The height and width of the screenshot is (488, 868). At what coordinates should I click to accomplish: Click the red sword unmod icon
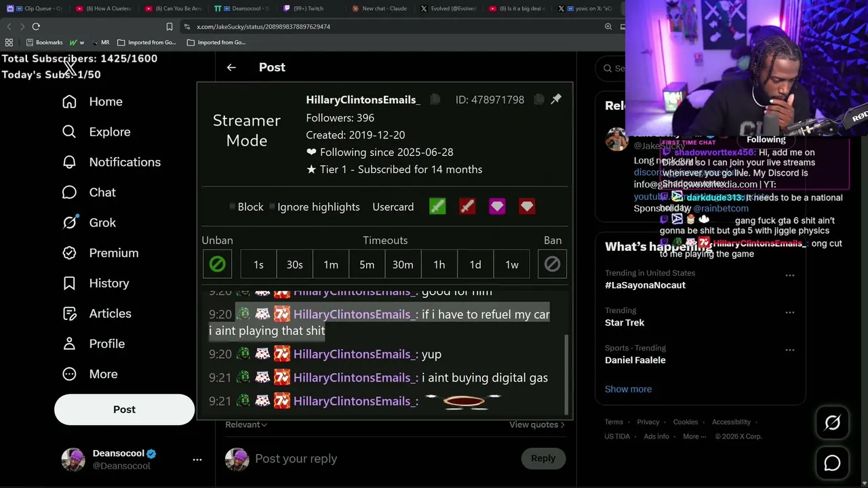pos(467,207)
